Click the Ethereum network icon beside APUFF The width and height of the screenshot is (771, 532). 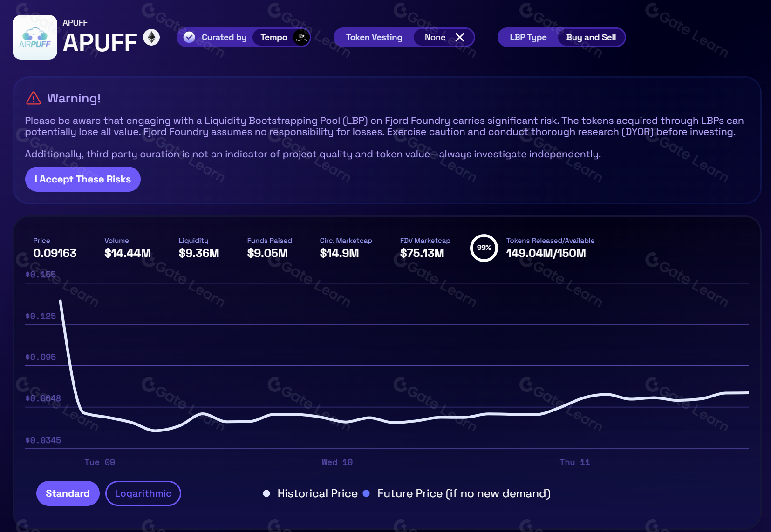click(151, 37)
